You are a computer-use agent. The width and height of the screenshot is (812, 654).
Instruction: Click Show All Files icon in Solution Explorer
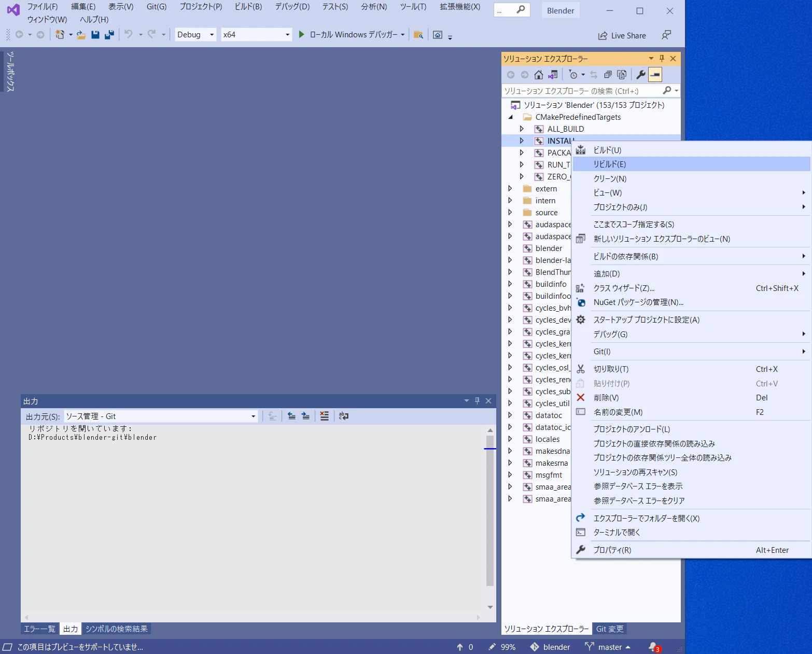tap(622, 75)
